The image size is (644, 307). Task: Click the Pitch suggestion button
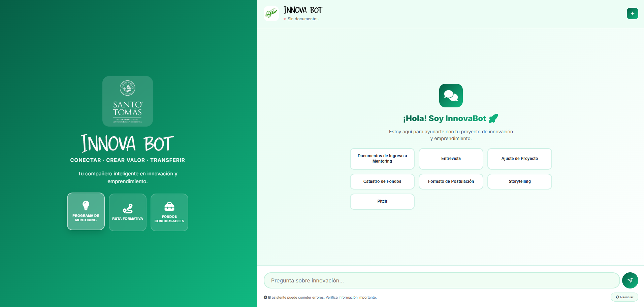click(x=382, y=201)
